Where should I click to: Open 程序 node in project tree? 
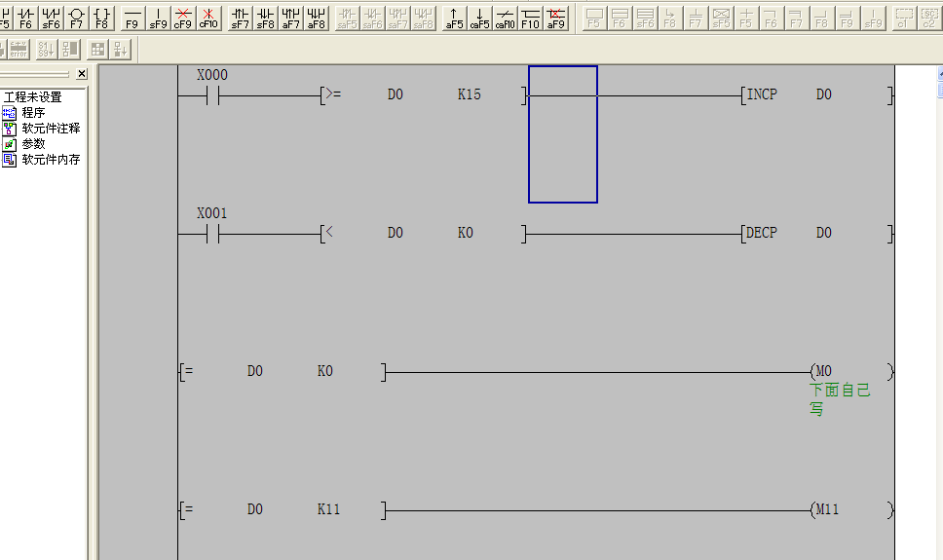(x=33, y=113)
